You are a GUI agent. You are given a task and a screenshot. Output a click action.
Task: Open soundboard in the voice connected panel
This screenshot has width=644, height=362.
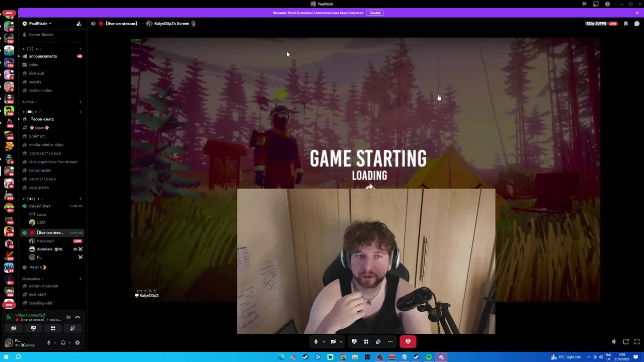click(72, 328)
